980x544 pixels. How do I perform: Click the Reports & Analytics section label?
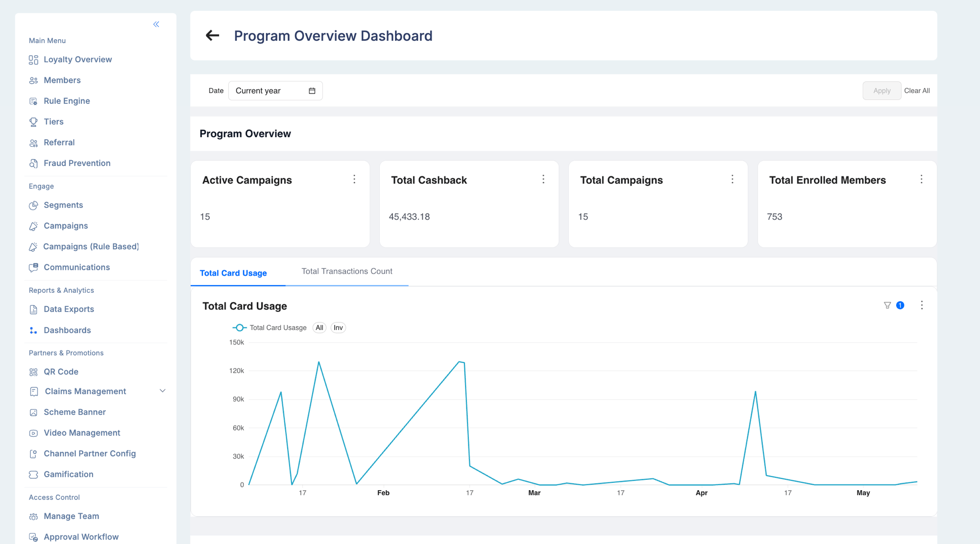[61, 290]
